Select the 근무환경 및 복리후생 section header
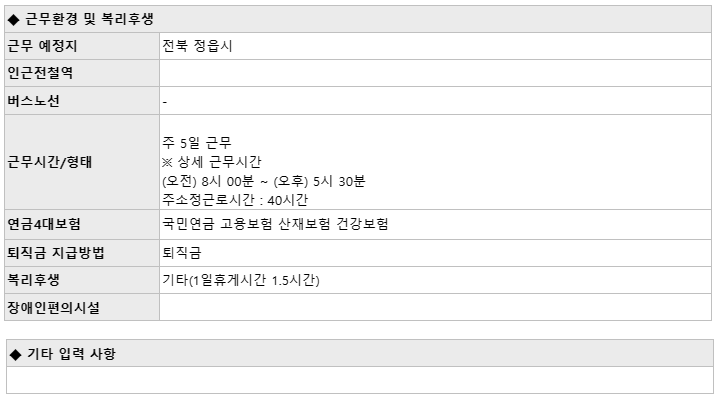 click(x=358, y=19)
